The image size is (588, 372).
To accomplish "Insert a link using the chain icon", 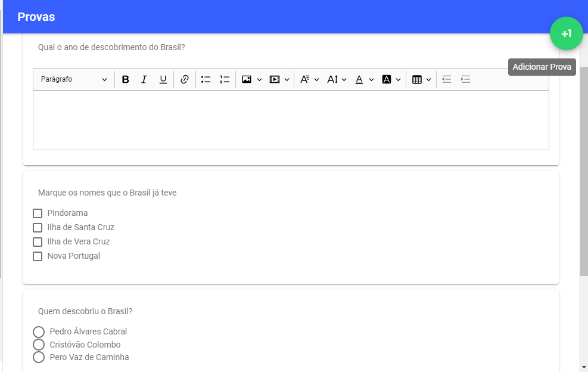I will [x=185, y=79].
